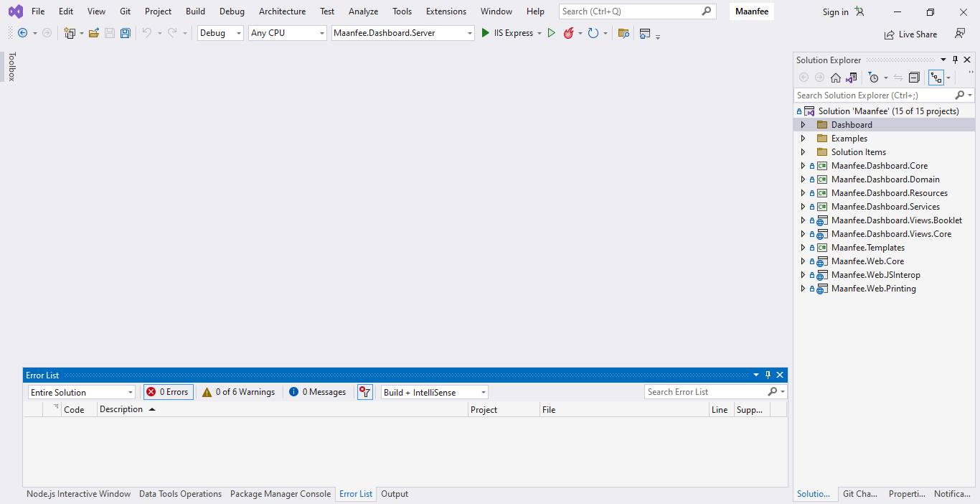The width and height of the screenshot is (980, 504).
Task: Expand Maanfee.Dashboard.Core project node
Action: 803,166
